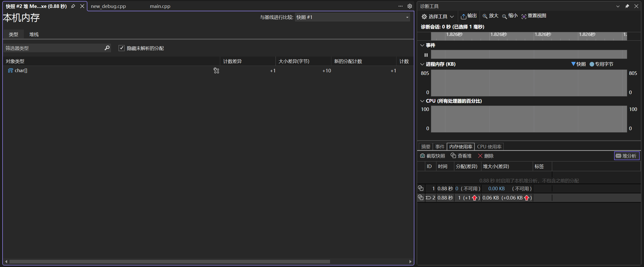This screenshot has height=267, width=644.
Task: Toggle the 堆分析 heap profiling button
Action: point(626,156)
